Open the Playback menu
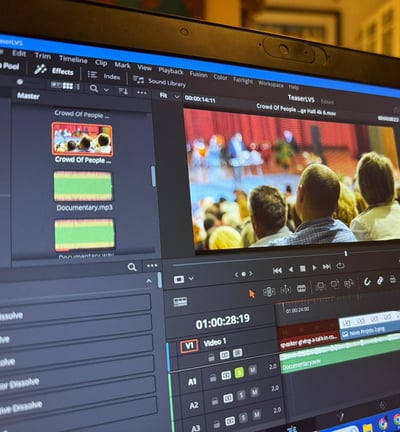 [x=171, y=71]
